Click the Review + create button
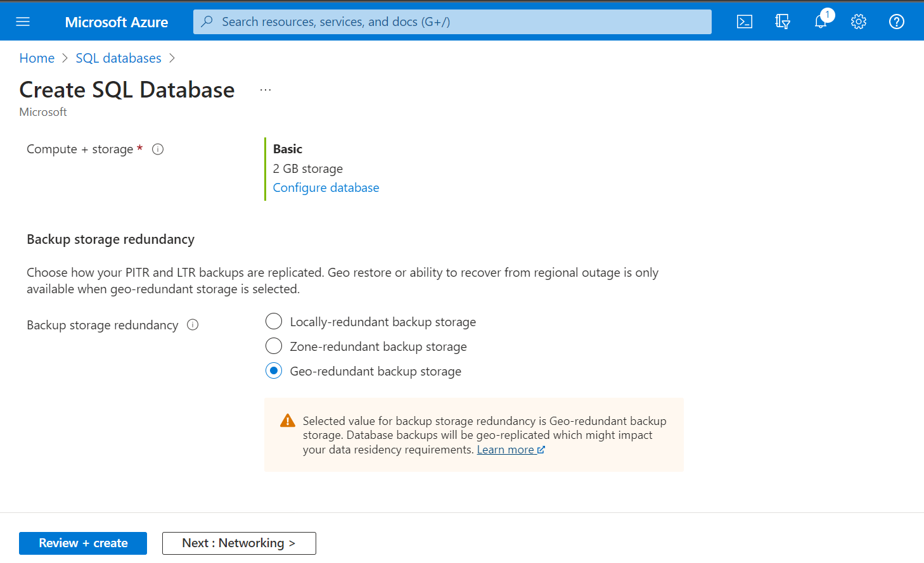The height and width of the screenshot is (563, 924). [83, 543]
